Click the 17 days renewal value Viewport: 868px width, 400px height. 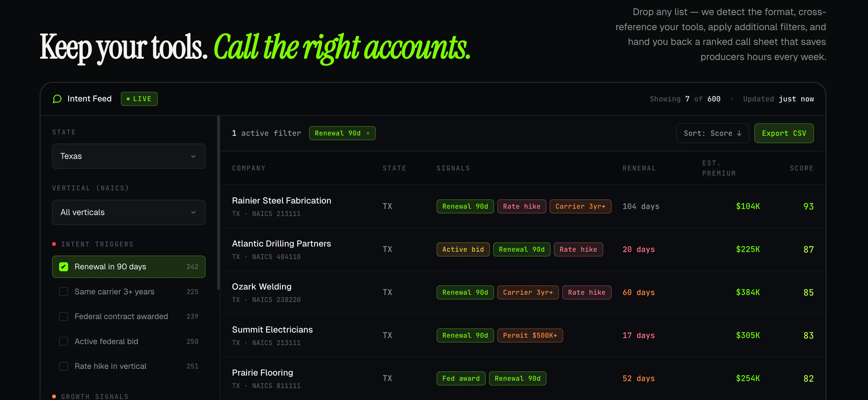click(x=639, y=335)
